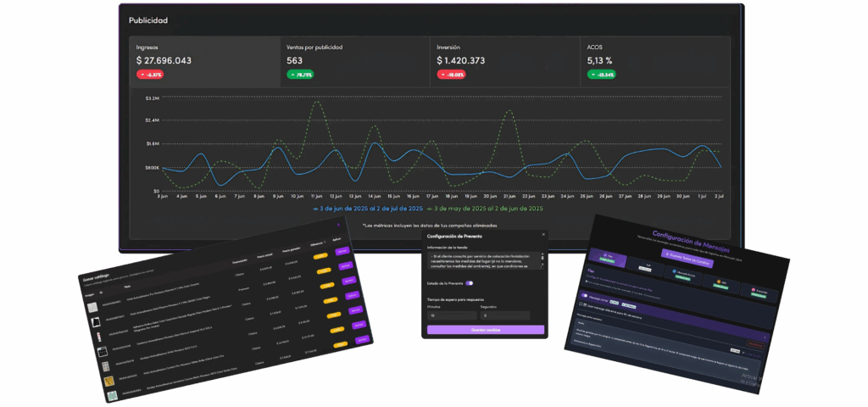Click the Crear catálogo panel heading
This screenshot has width=868, height=407.
[96, 276]
